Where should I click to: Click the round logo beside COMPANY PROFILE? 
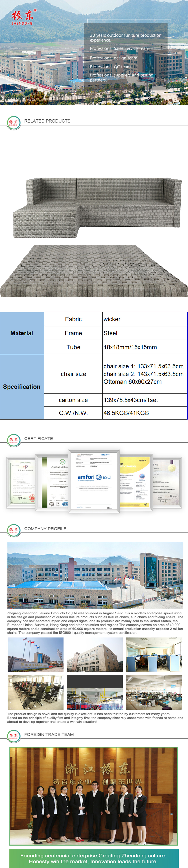tap(13, 531)
